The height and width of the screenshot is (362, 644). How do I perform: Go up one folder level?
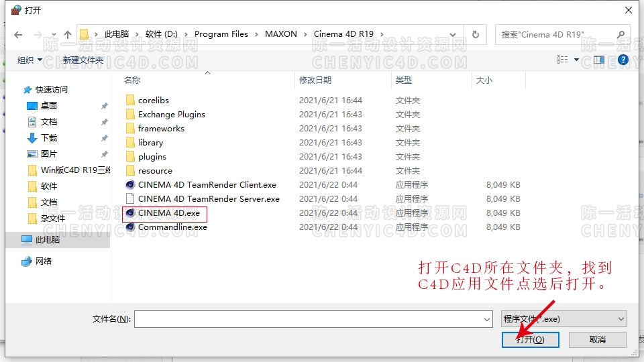coord(68,35)
